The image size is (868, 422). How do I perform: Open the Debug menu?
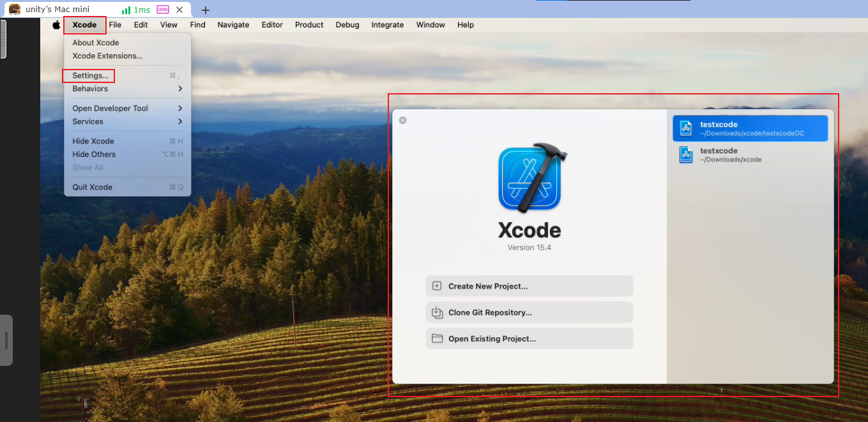coord(347,25)
